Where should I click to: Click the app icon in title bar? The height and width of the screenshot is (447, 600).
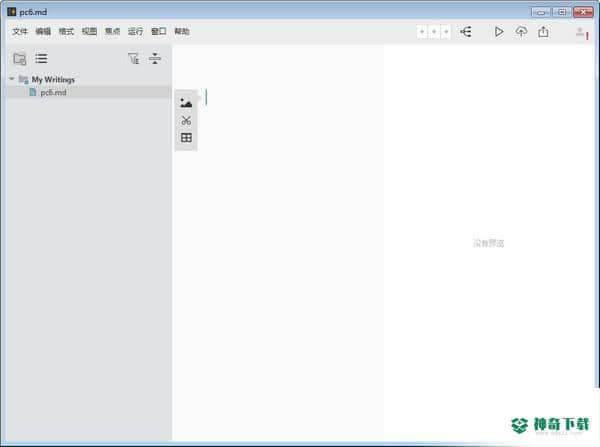pos(12,12)
